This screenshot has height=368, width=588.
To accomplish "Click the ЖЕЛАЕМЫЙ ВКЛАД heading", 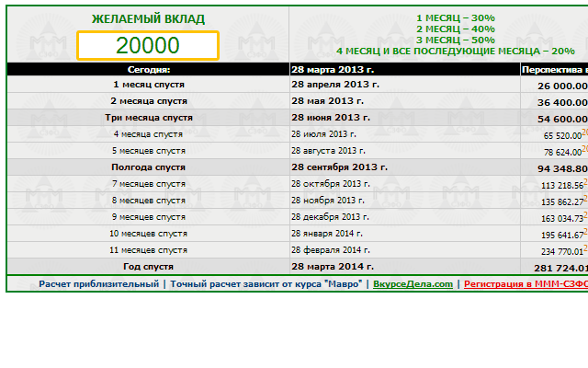I will coord(148,18).
